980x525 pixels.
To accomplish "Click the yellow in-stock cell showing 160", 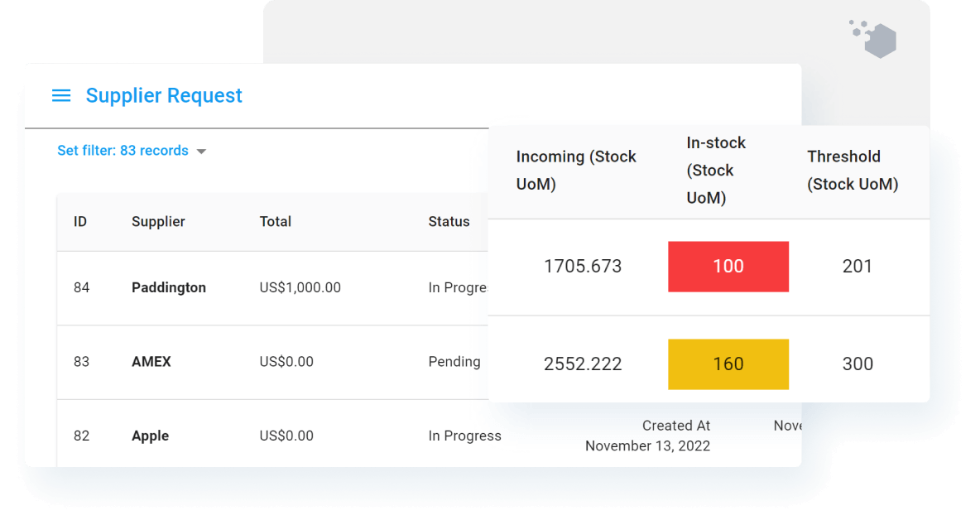I will 728,364.
